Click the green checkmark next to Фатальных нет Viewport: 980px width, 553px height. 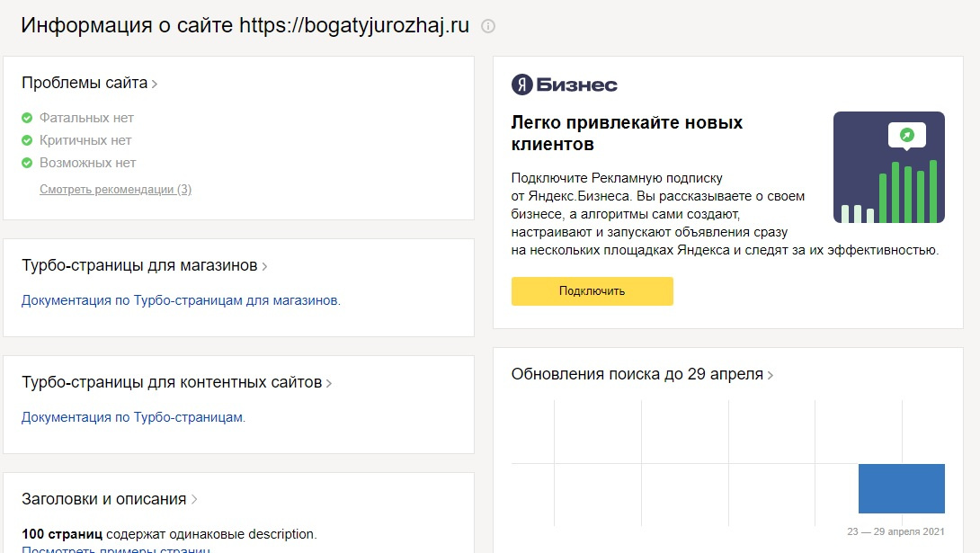27,118
